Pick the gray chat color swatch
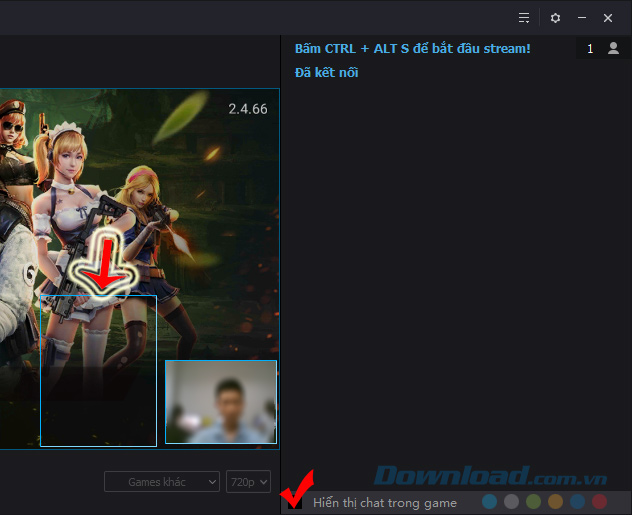 point(511,502)
